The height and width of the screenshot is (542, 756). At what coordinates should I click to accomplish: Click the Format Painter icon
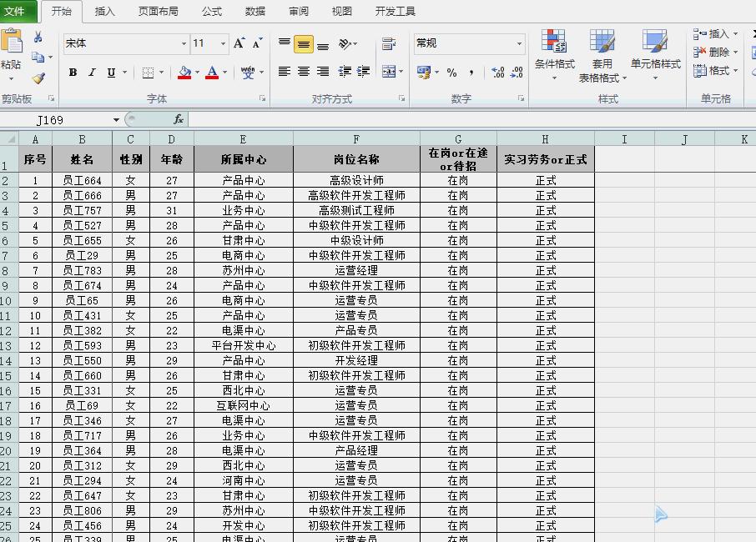click(x=38, y=78)
